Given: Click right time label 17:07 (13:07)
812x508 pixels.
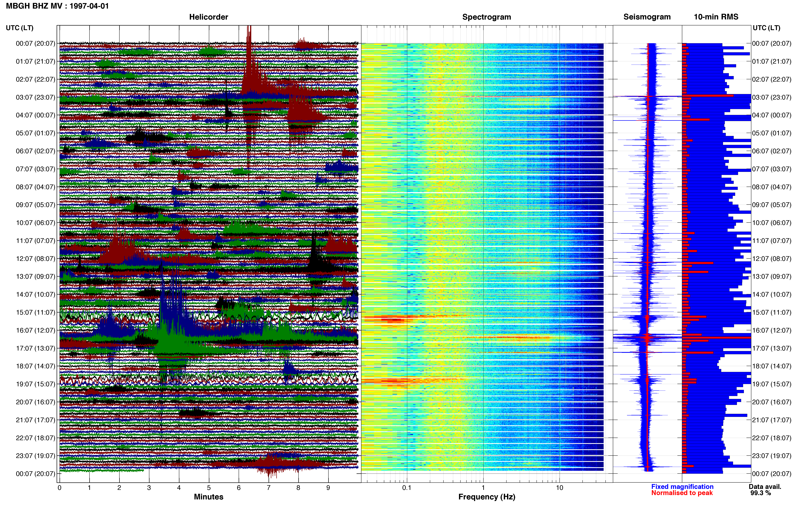Looking at the screenshot, I should coord(772,348).
